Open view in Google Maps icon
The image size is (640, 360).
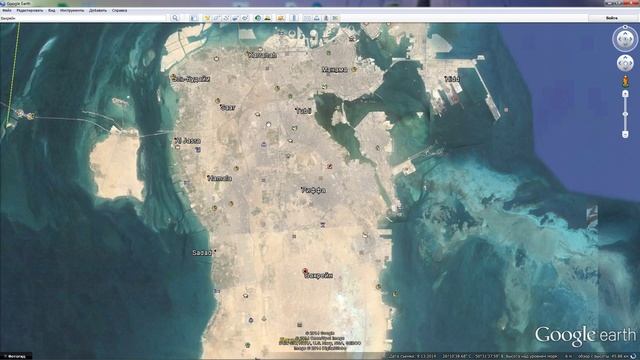335,18
